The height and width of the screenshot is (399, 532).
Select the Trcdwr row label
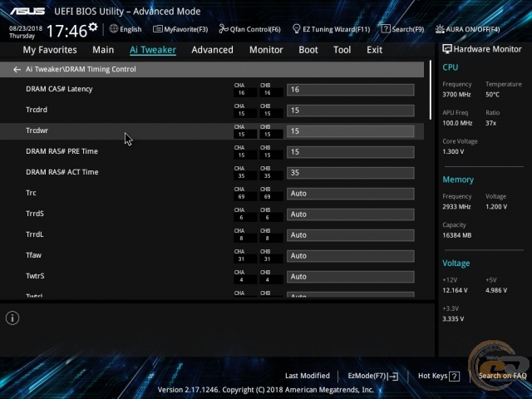(37, 131)
